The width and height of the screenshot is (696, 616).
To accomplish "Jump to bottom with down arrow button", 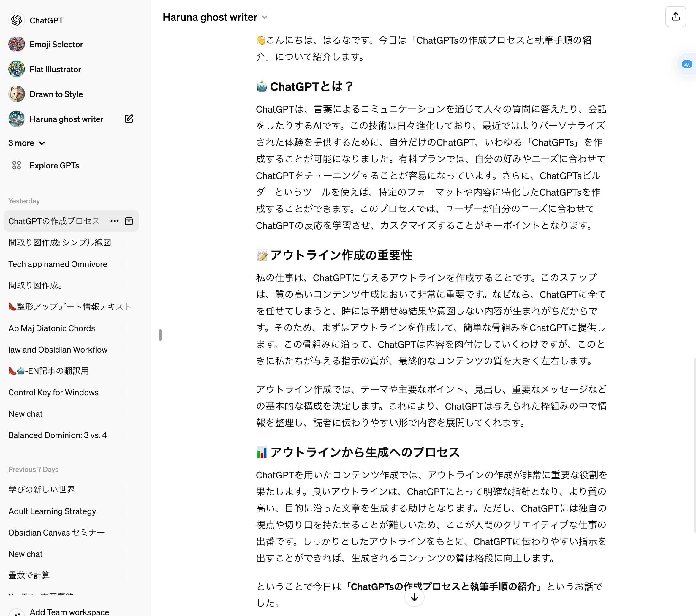I will 414,597.
